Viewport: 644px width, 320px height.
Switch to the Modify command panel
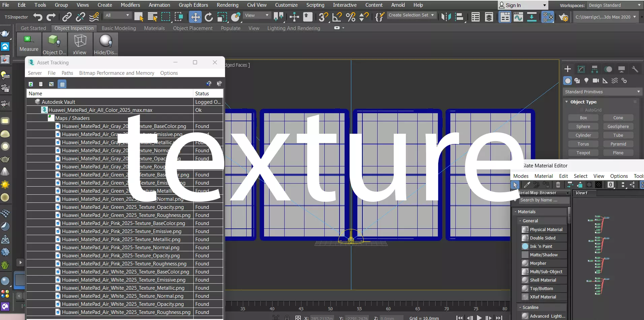click(x=581, y=69)
